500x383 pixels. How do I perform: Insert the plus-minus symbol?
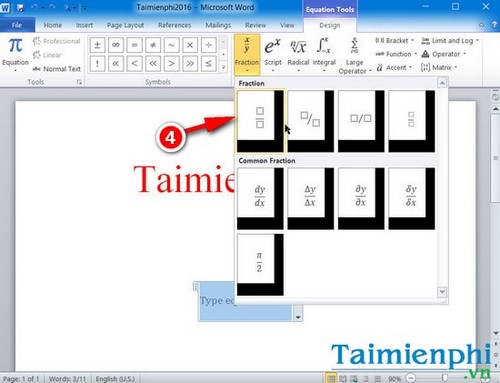click(x=97, y=45)
